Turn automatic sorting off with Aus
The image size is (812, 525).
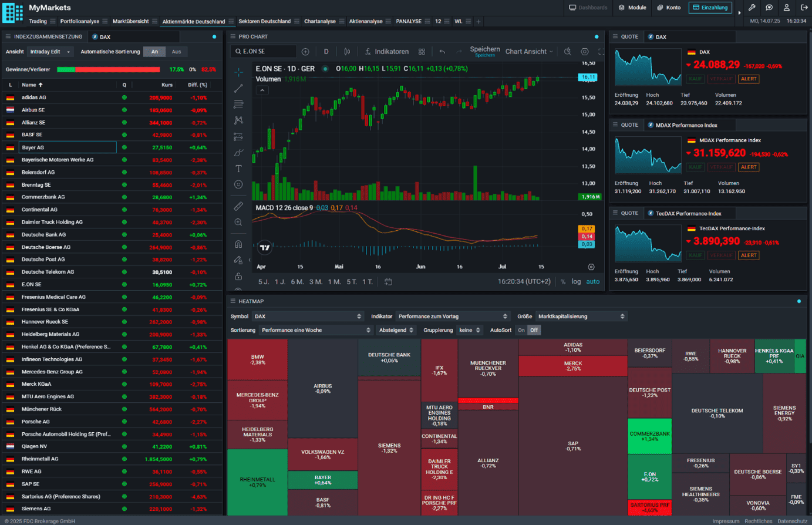pos(176,52)
